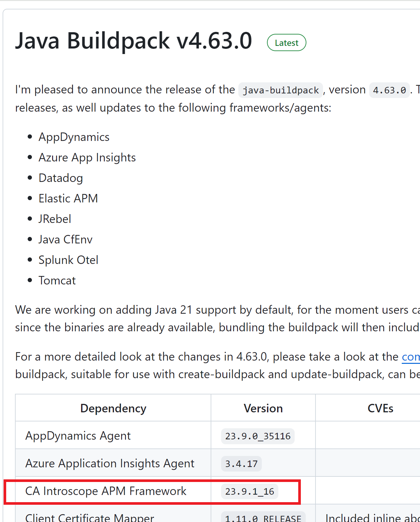Click the AppDynamics Agent table cell

pos(113,435)
